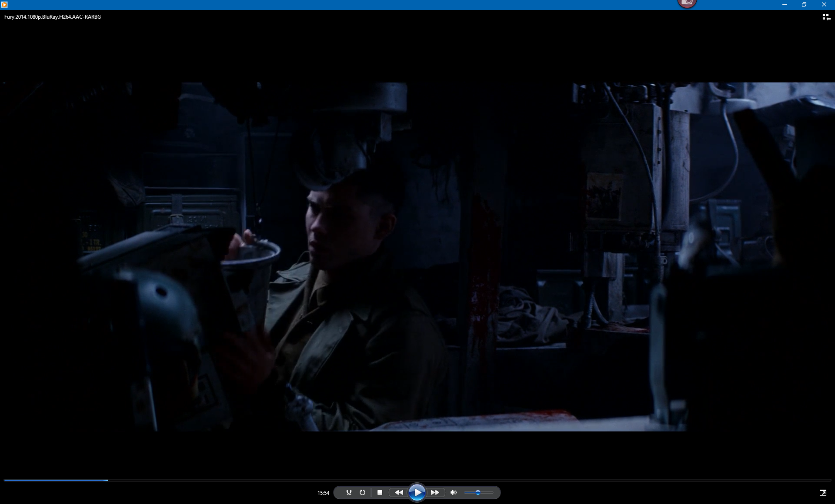Toggle shuffle mode on
Image resolution: width=835 pixels, height=504 pixels.
click(x=349, y=492)
